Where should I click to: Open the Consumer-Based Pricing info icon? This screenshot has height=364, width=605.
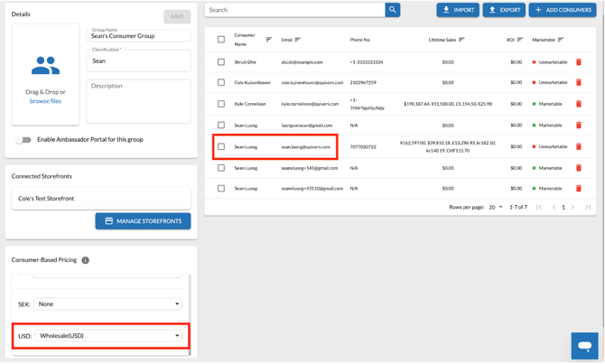click(85, 260)
